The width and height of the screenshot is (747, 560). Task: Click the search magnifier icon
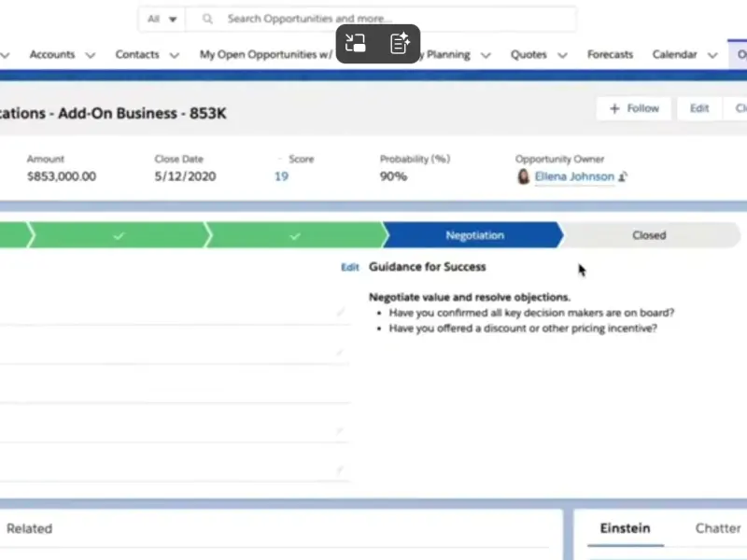pos(207,19)
